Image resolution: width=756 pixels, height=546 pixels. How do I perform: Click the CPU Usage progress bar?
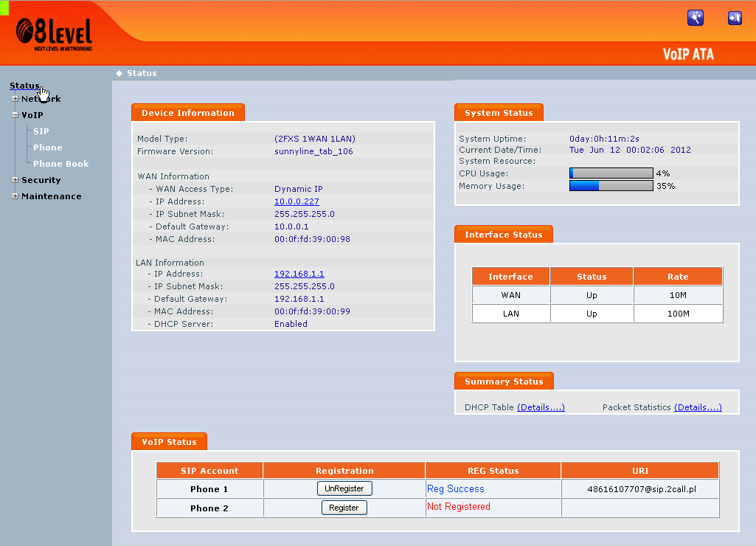click(x=611, y=173)
